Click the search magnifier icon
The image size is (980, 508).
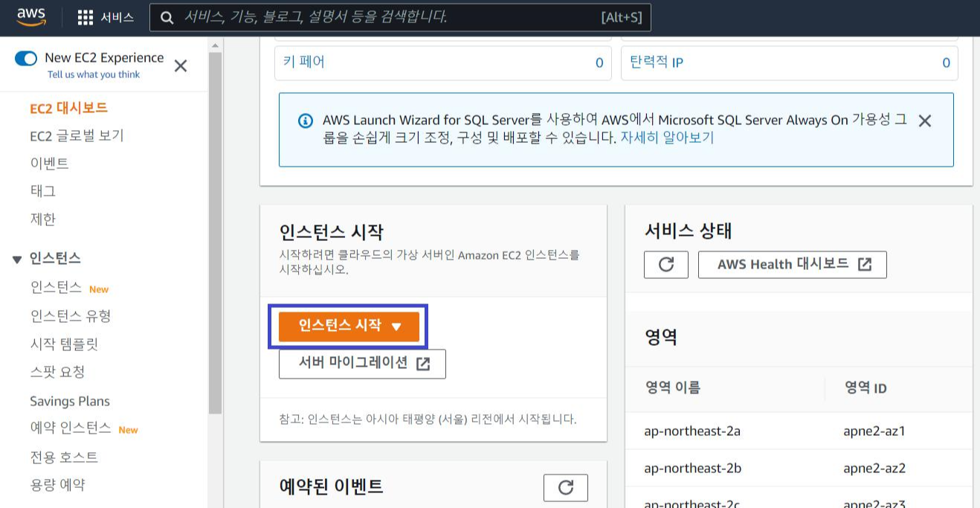pyautogui.click(x=167, y=17)
